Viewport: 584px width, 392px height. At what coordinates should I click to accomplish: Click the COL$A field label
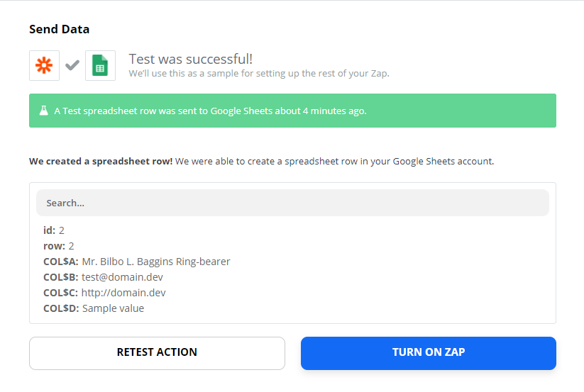61,262
